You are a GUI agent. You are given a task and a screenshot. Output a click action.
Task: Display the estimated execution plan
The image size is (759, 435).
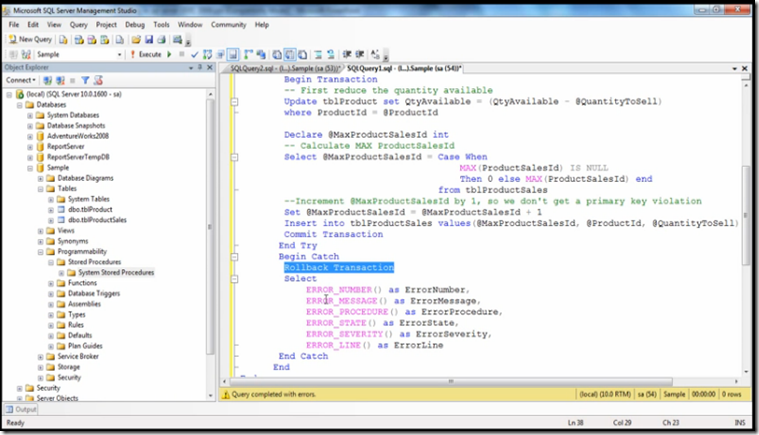207,55
